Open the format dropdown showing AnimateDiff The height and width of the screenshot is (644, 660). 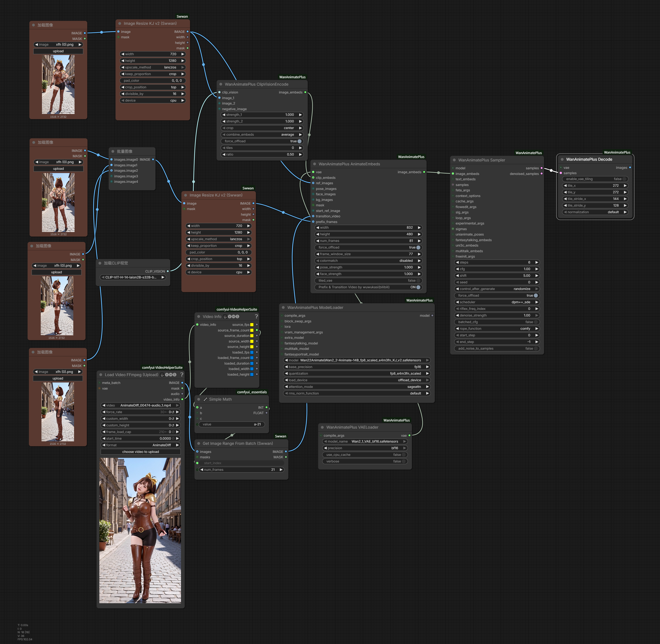[x=141, y=445]
